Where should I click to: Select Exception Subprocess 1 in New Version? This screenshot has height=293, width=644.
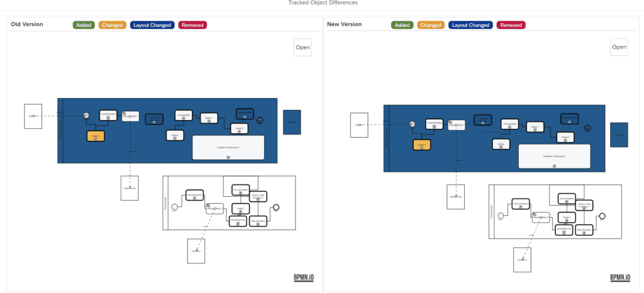coord(554,156)
